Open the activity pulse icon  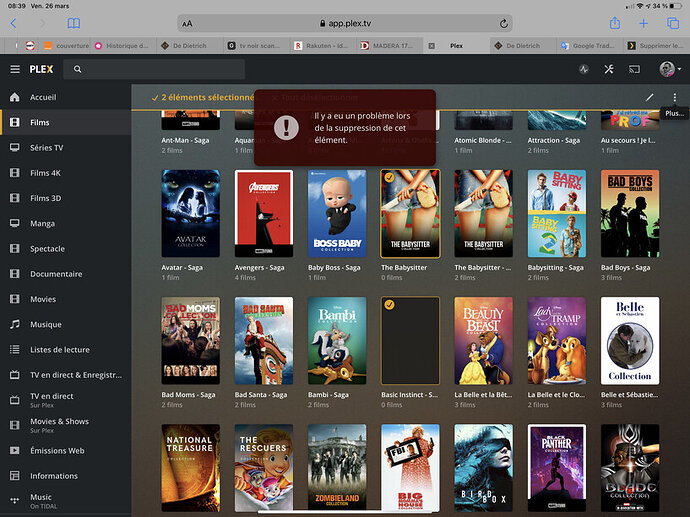[584, 69]
